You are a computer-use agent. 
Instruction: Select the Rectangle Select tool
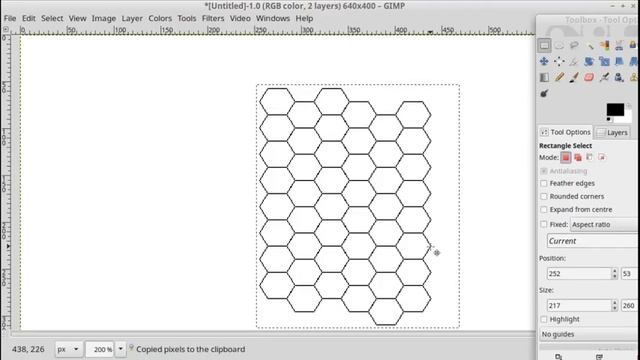coord(544,45)
